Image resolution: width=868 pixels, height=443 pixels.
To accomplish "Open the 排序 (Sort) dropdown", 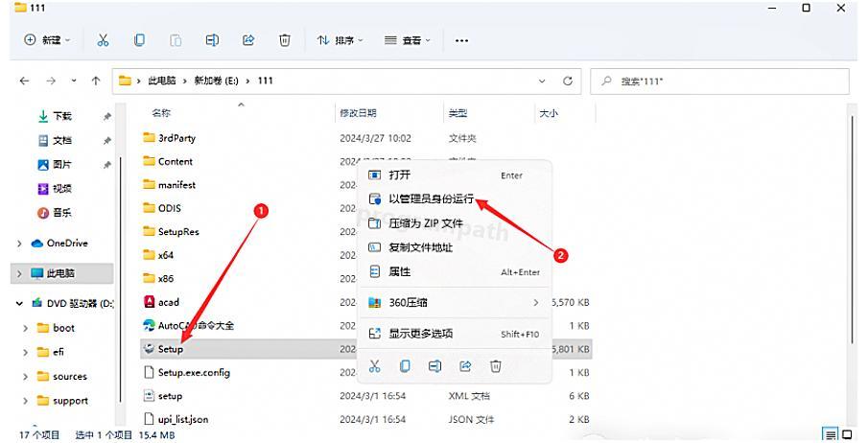I will click(340, 40).
